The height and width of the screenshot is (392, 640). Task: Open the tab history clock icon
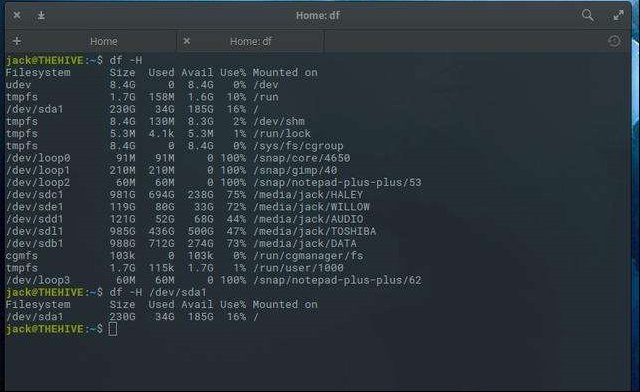pyautogui.click(x=614, y=41)
